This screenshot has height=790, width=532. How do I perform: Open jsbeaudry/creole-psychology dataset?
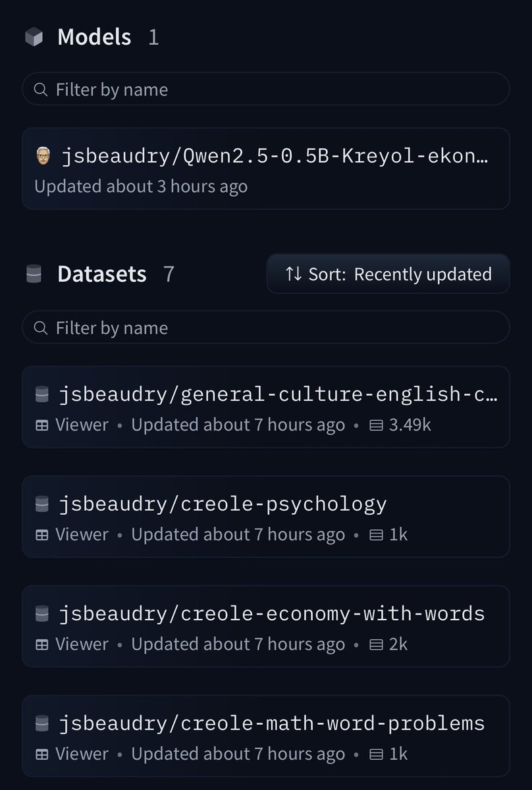coord(266,517)
